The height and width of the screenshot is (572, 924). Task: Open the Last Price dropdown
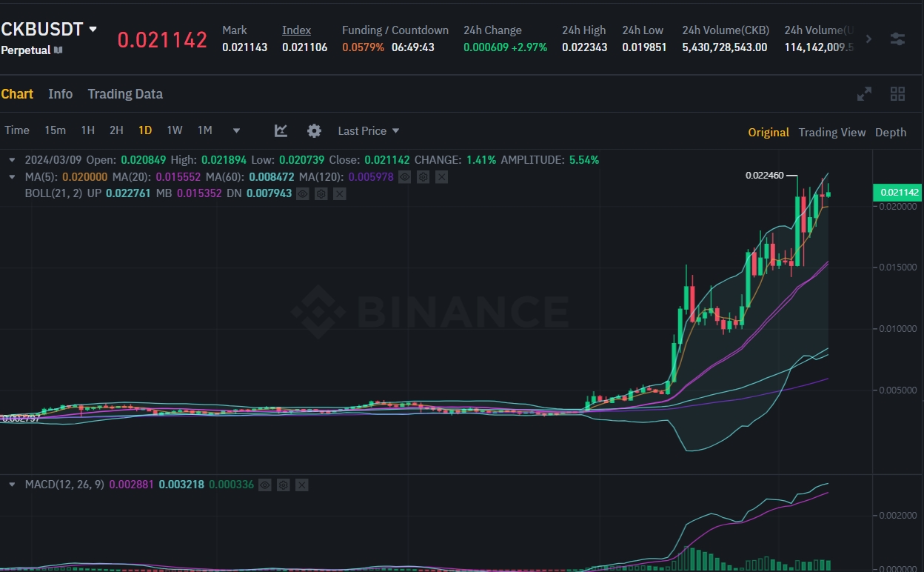368,130
